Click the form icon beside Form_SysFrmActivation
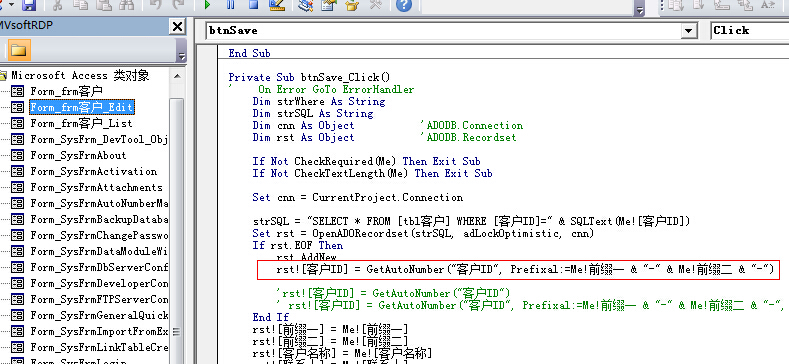 [x=17, y=172]
